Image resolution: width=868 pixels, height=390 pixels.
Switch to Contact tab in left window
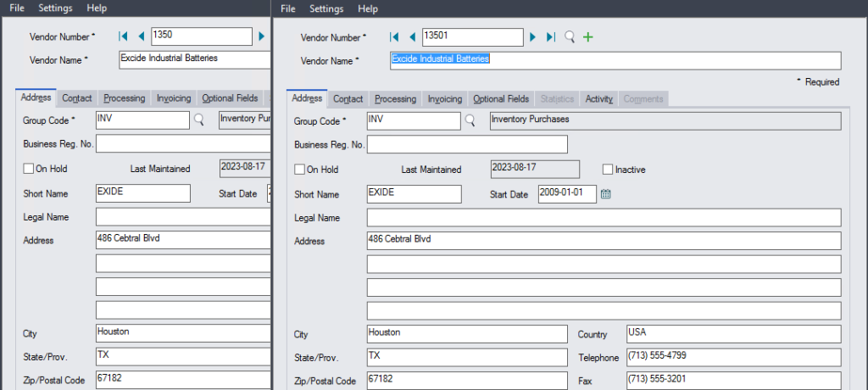coord(77,98)
